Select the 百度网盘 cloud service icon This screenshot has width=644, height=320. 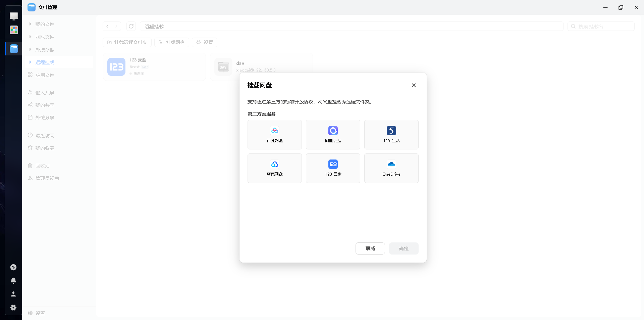click(x=275, y=131)
